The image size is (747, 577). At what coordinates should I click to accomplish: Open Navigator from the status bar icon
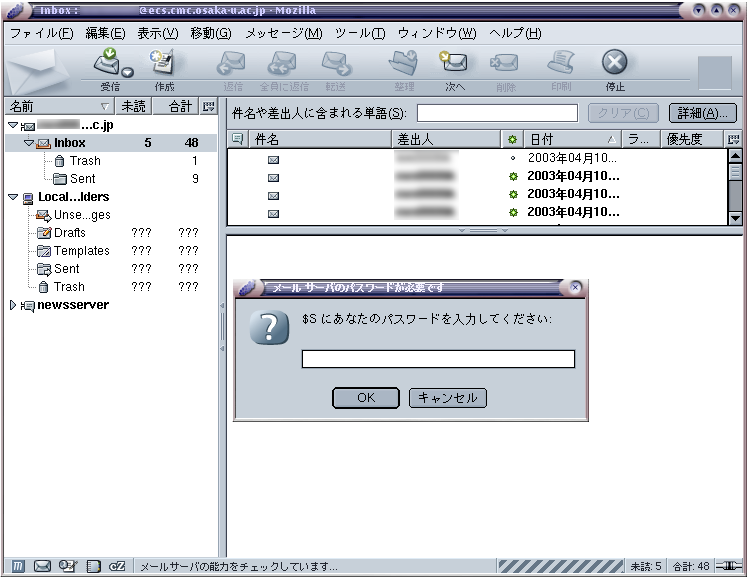[x=18, y=566]
